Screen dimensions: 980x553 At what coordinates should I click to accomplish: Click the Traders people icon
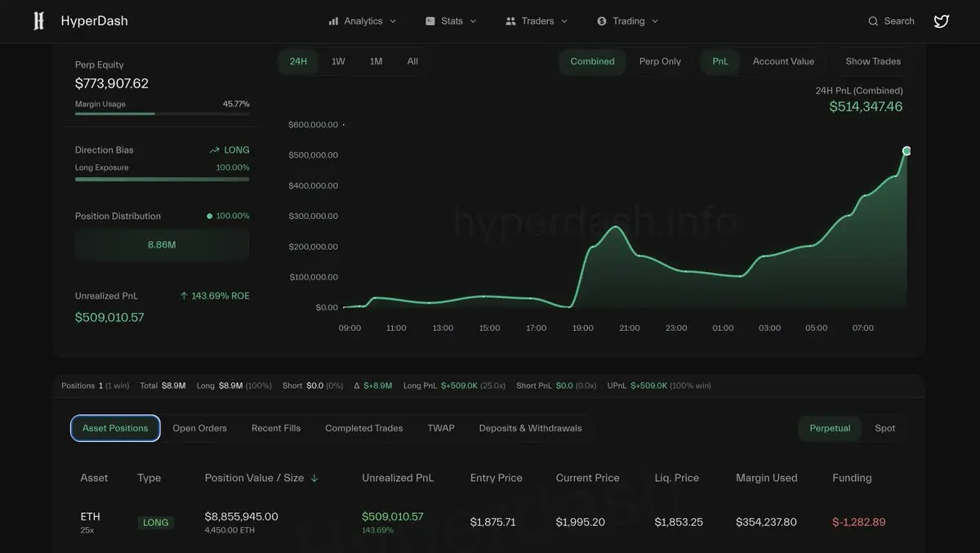point(511,21)
